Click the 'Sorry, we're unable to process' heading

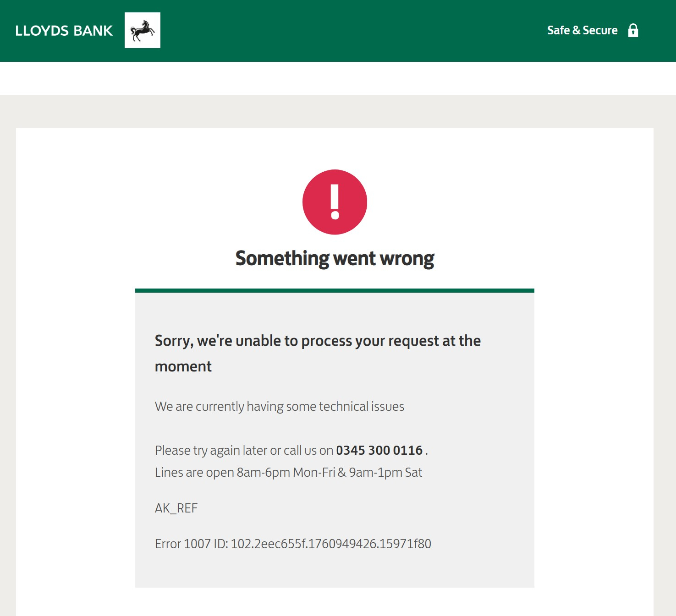[x=318, y=341]
